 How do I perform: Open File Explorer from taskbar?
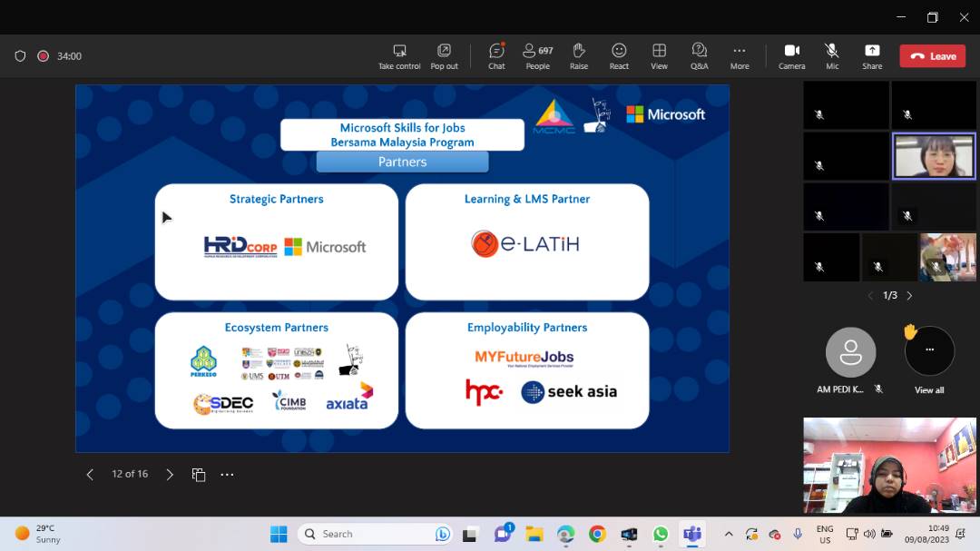534,534
